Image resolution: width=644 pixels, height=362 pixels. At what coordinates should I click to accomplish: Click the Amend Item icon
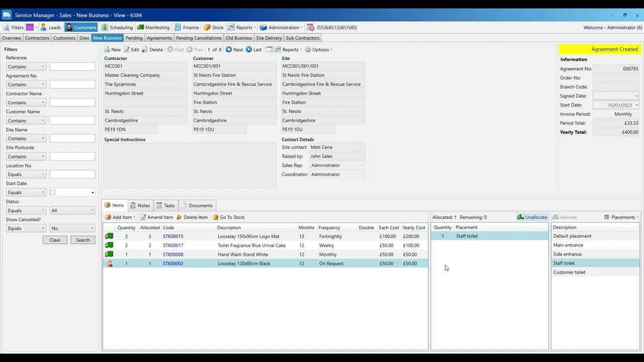point(143,217)
